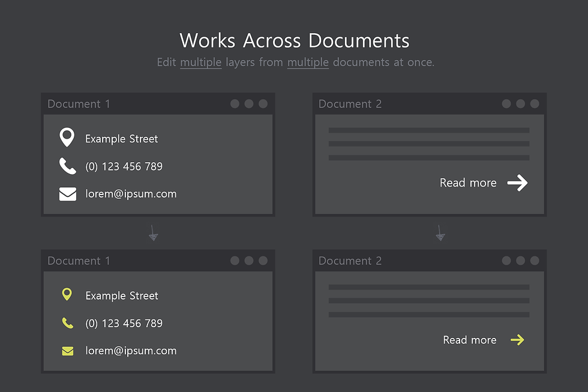The image size is (588, 392).
Task: Select the yellow arrow in lower Document 2
Action: point(517,339)
